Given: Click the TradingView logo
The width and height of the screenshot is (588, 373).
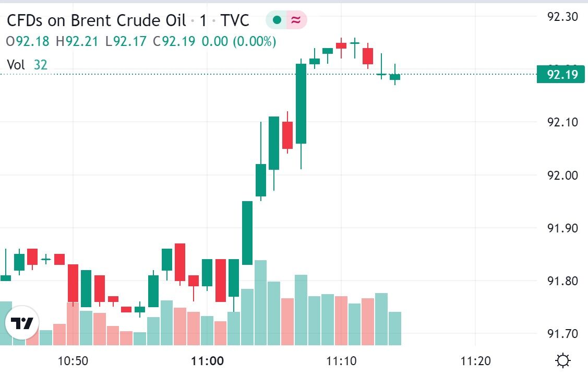Looking at the screenshot, I should click(23, 323).
